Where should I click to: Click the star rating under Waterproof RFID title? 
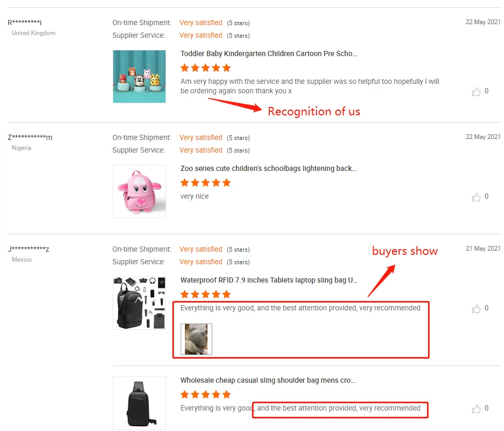click(x=205, y=294)
